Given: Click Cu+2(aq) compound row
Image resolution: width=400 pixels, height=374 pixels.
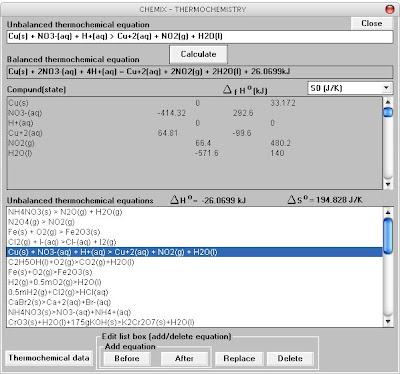Looking at the screenshot, I should [x=195, y=133].
